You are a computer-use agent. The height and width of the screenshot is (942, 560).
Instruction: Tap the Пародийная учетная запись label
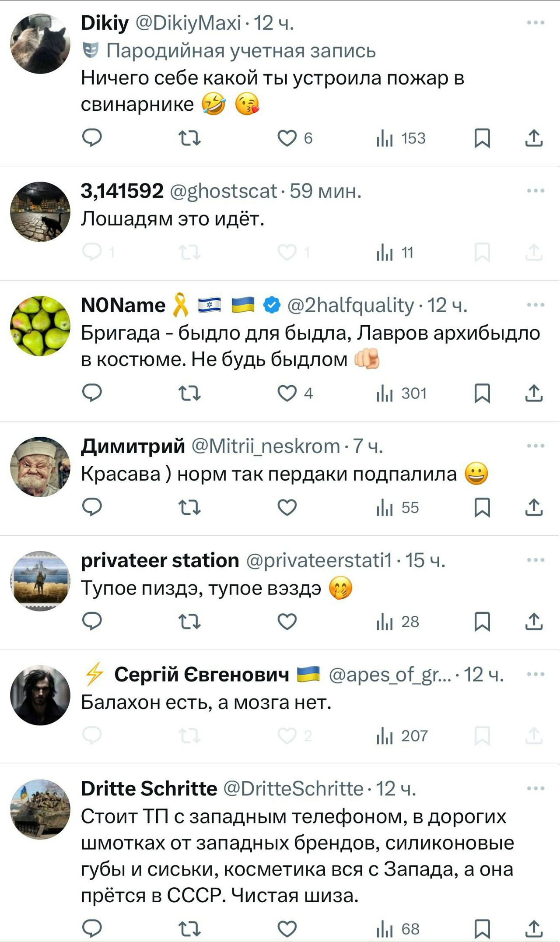(x=241, y=51)
